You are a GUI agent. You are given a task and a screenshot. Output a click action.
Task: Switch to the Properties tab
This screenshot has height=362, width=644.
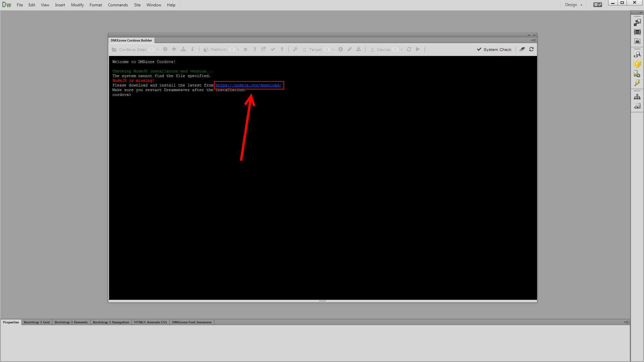11,322
